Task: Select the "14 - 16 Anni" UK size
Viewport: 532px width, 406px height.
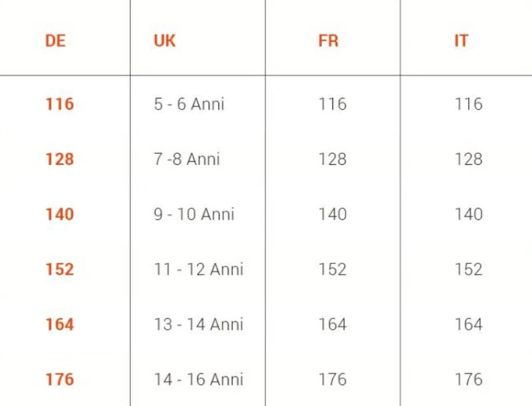Action: pos(198,379)
